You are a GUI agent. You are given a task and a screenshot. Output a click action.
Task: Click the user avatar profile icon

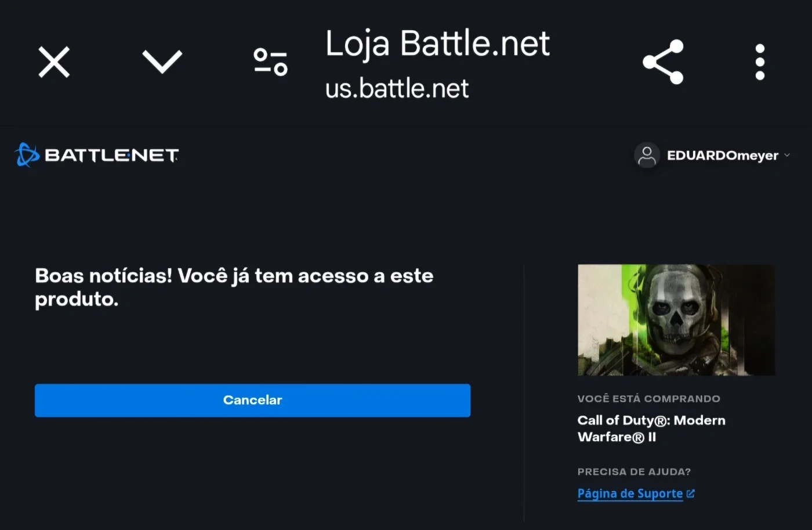[x=647, y=156]
